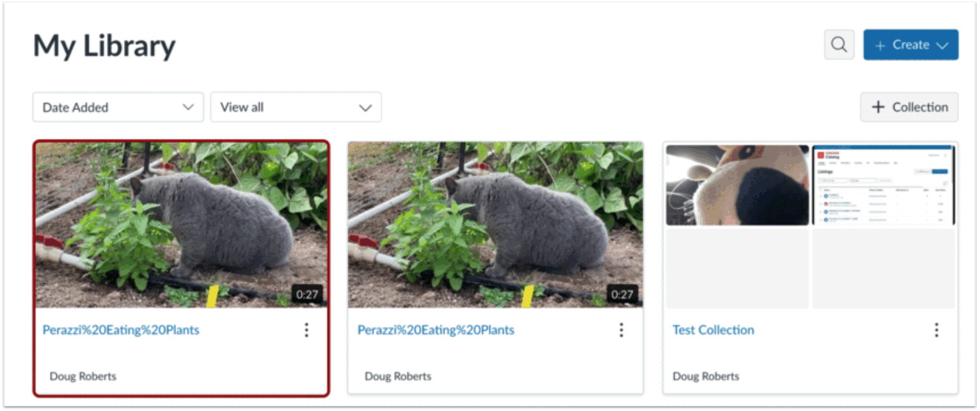Click Catalog listings thumbnail in Test Collection

pyautogui.click(x=884, y=185)
